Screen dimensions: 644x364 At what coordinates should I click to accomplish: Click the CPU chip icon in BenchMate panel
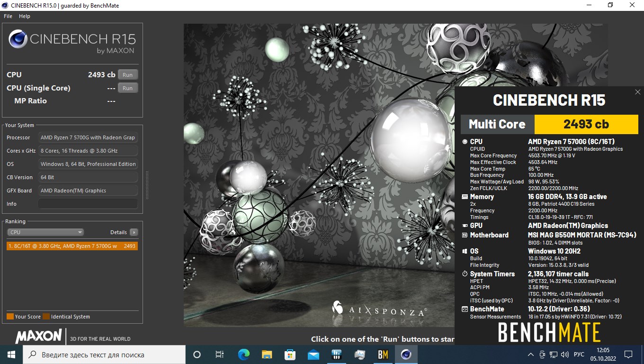tap(465, 142)
